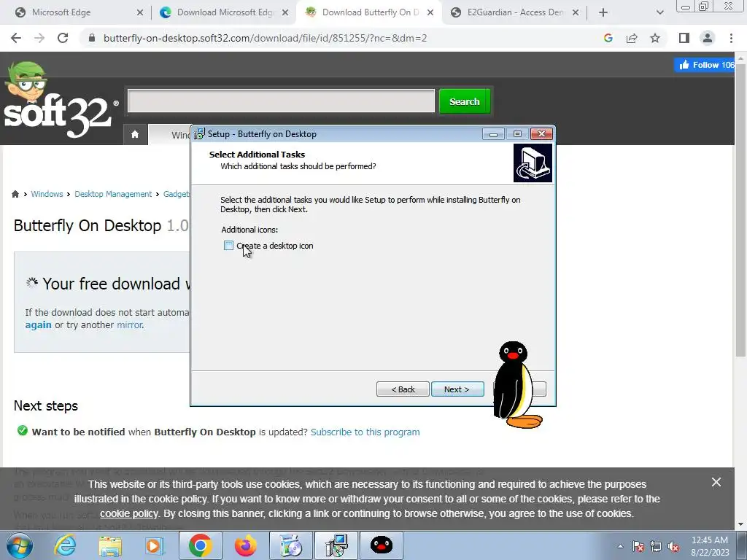Viewport: 747px width, 560px height.
Task: Select the Download Butterfly On Desktop tab
Action: 370,12
